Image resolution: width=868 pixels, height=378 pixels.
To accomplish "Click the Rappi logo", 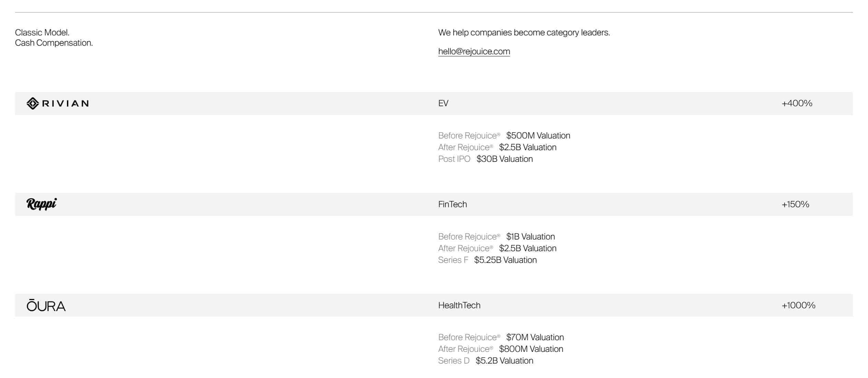I will (x=42, y=204).
